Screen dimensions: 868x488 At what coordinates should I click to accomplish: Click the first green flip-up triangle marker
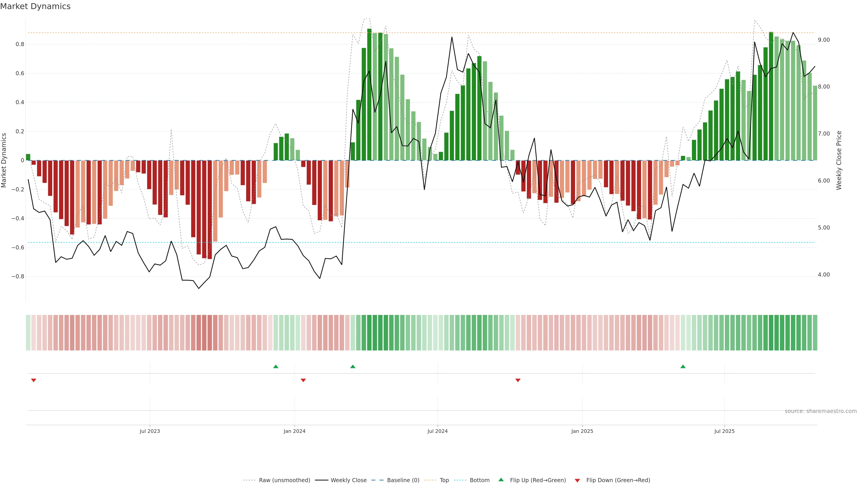click(x=276, y=366)
